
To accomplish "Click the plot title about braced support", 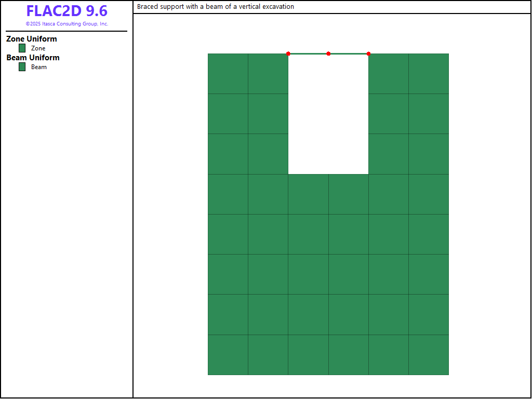I will click(x=216, y=7).
